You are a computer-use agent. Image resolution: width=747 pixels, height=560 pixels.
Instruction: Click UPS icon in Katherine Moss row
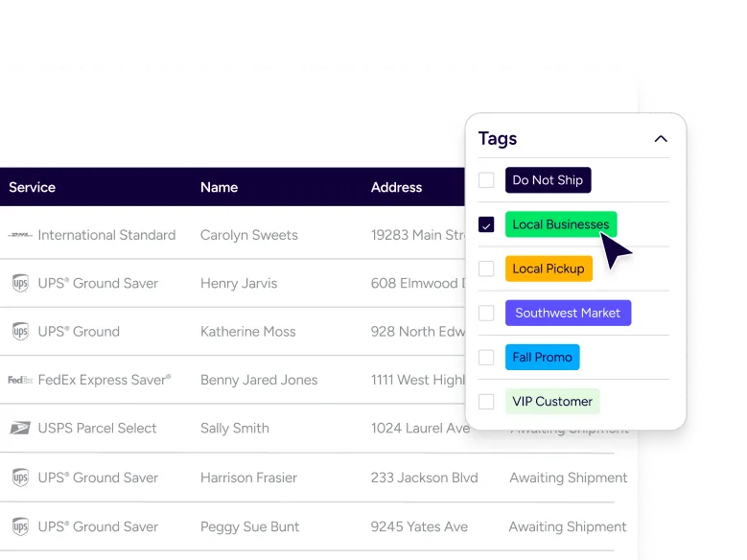tap(20, 332)
